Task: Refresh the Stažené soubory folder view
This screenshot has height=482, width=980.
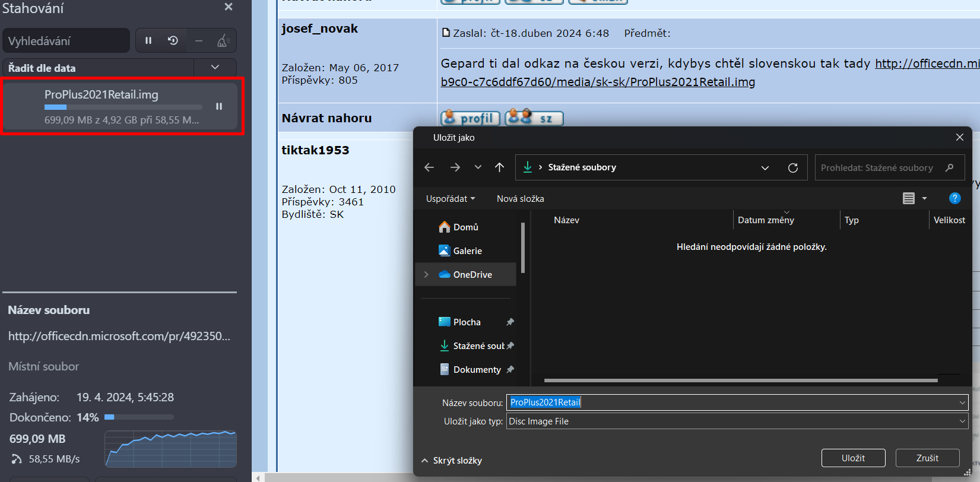Action: (792, 168)
